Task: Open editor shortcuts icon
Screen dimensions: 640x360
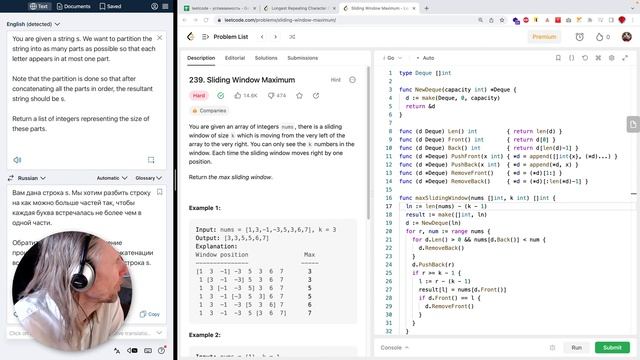Action: 598,58
